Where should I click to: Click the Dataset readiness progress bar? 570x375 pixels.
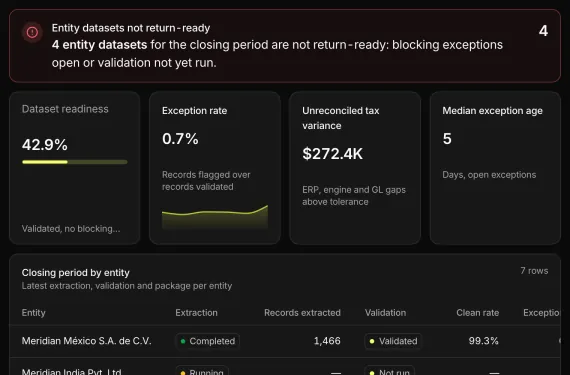pos(75,162)
